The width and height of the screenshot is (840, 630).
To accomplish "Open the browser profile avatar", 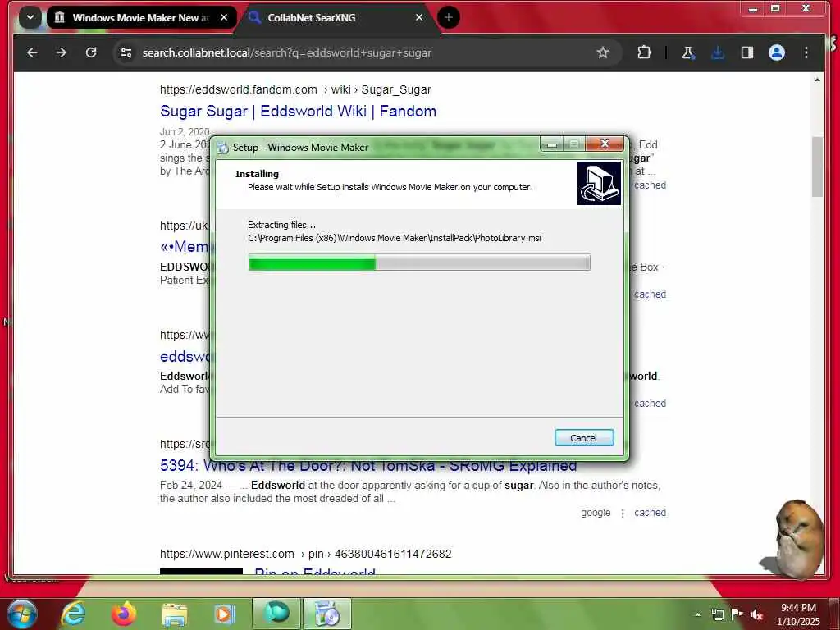I will coord(777,52).
